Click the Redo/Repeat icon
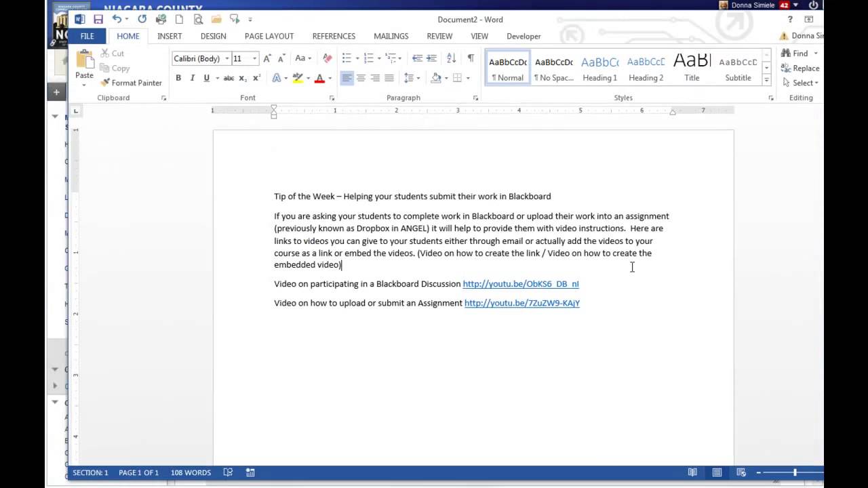 (x=142, y=19)
